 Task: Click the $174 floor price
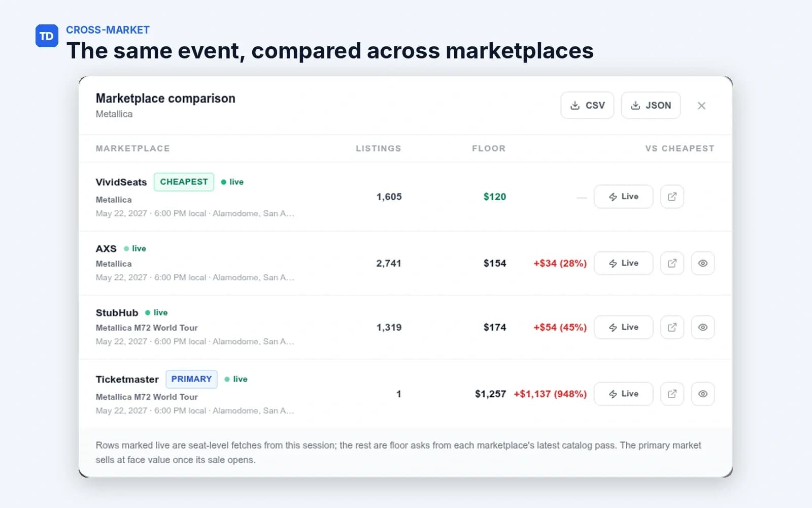tap(495, 327)
